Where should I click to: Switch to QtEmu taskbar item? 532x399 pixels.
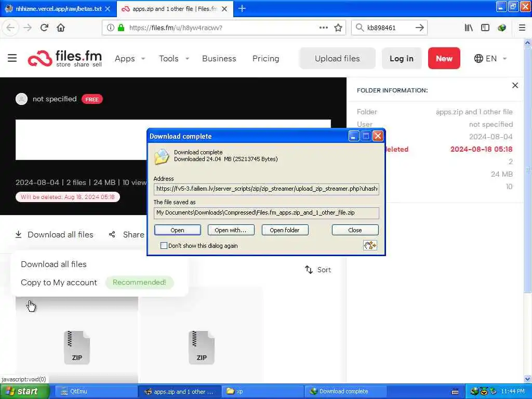coord(96,392)
